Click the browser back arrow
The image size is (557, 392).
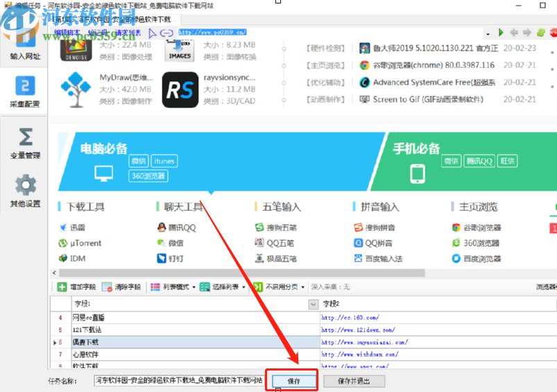[x=514, y=33]
